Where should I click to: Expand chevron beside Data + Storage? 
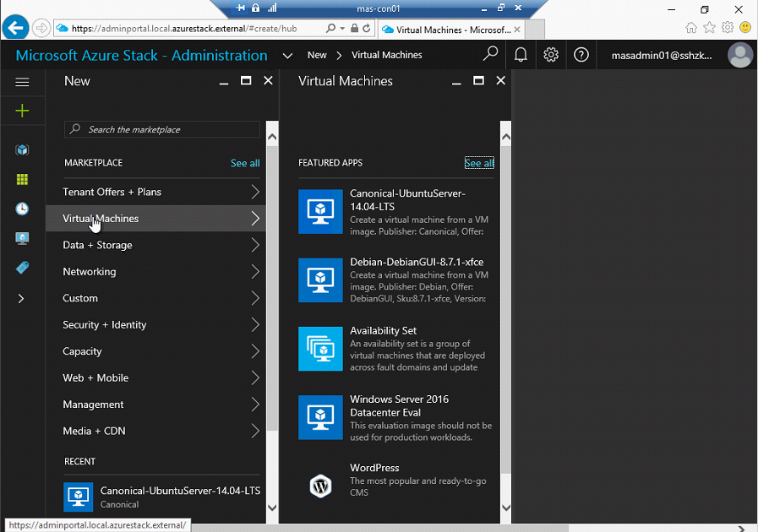pos(255,245)
